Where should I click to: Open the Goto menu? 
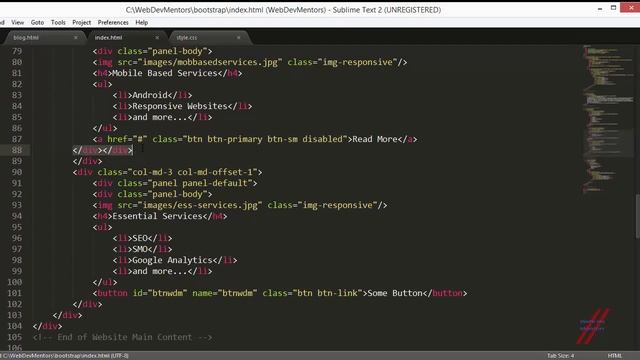point(37,22)
